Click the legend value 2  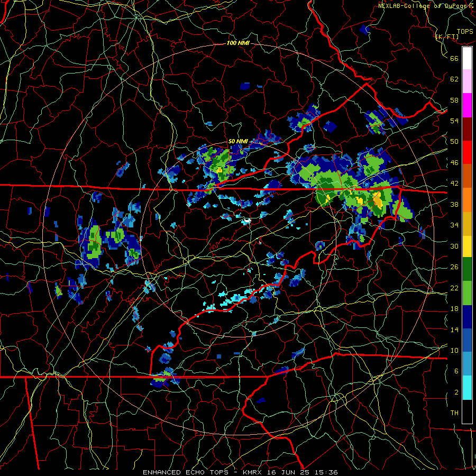pyautogui.click(x=456, y=392)
